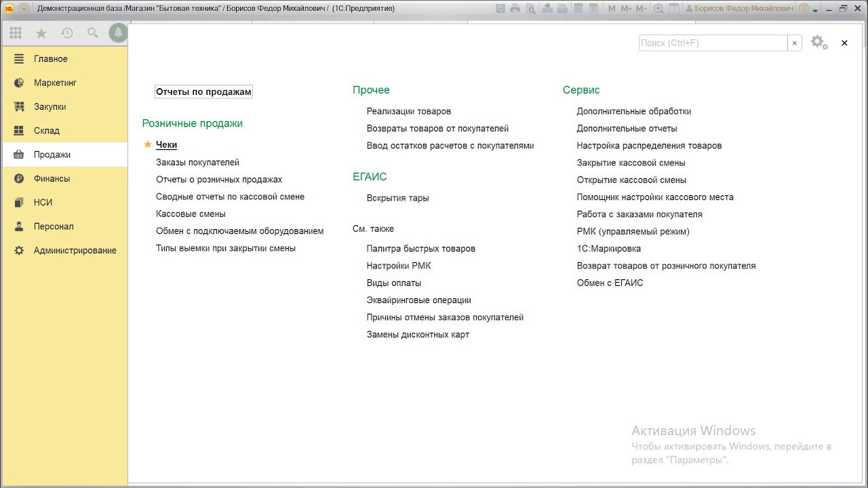Open Обмен с ЕГАИС
868x488 pixels.
pyautogui.click(x=610, y=283)
